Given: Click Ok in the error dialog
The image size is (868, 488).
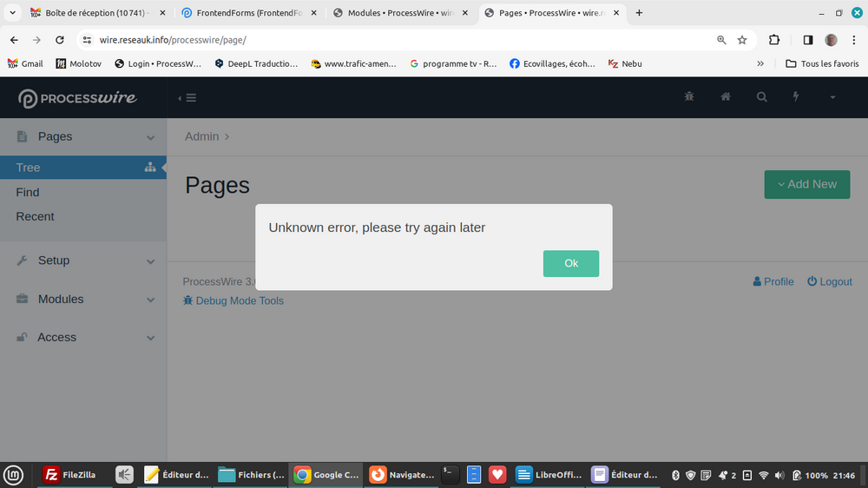Looking at the screenshot, I should (x=571, y=263).
